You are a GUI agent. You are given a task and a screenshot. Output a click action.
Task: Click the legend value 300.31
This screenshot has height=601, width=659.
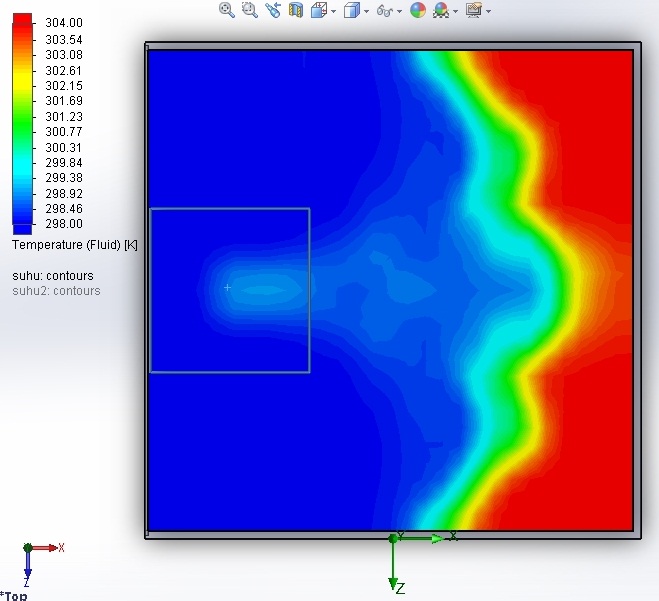pos(64,148)
